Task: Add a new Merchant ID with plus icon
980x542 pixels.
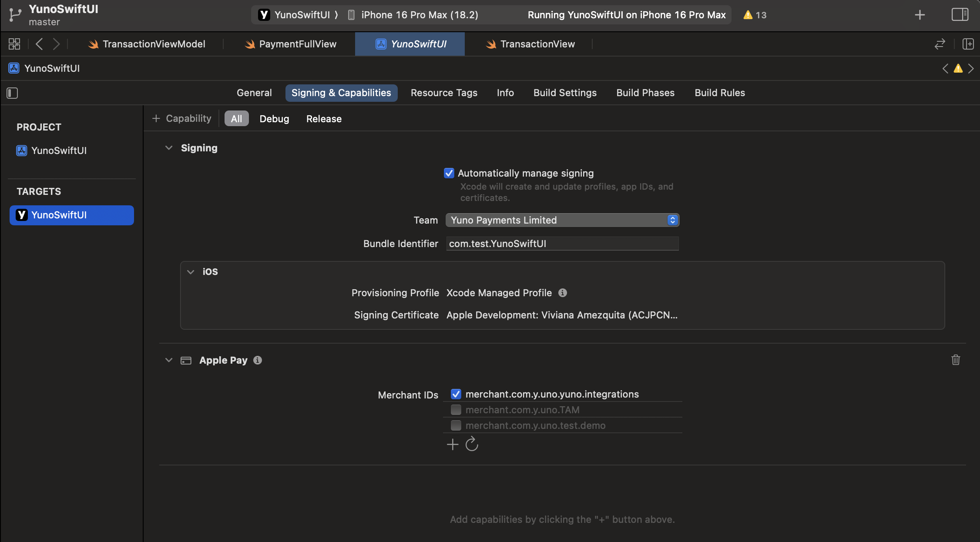Action: [x=453, y=444]
